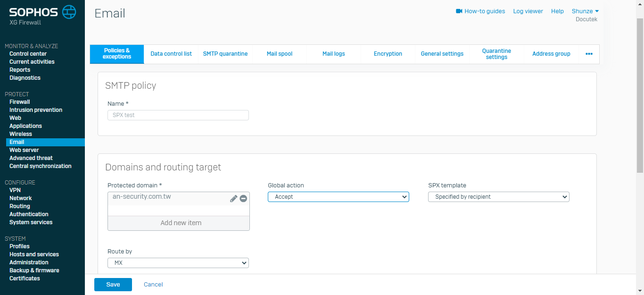Viewport: 644px width, 295px height.
Task: Open the Global action dropdown
Action: [339, 197]
